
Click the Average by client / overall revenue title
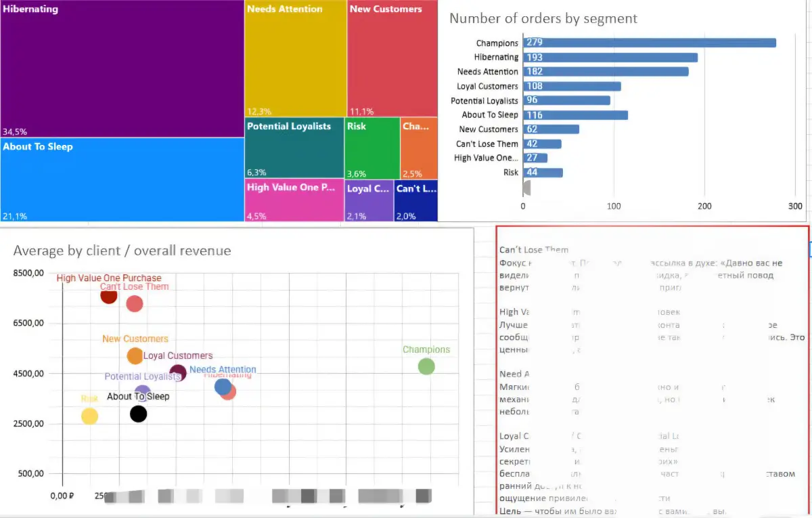[122, 251]
